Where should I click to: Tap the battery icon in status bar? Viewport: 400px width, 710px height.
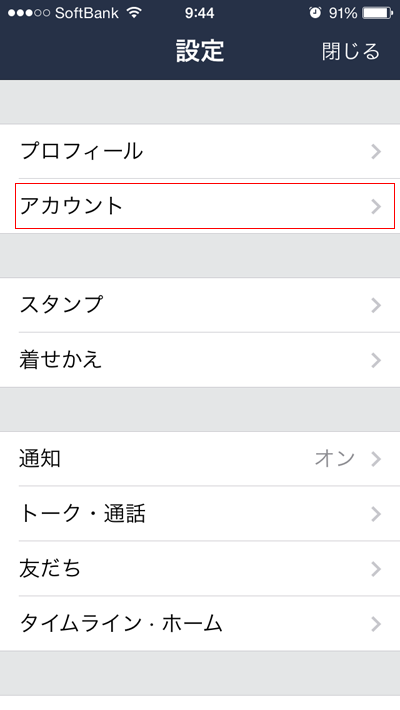pyautogui.click(x=378, y=13)
